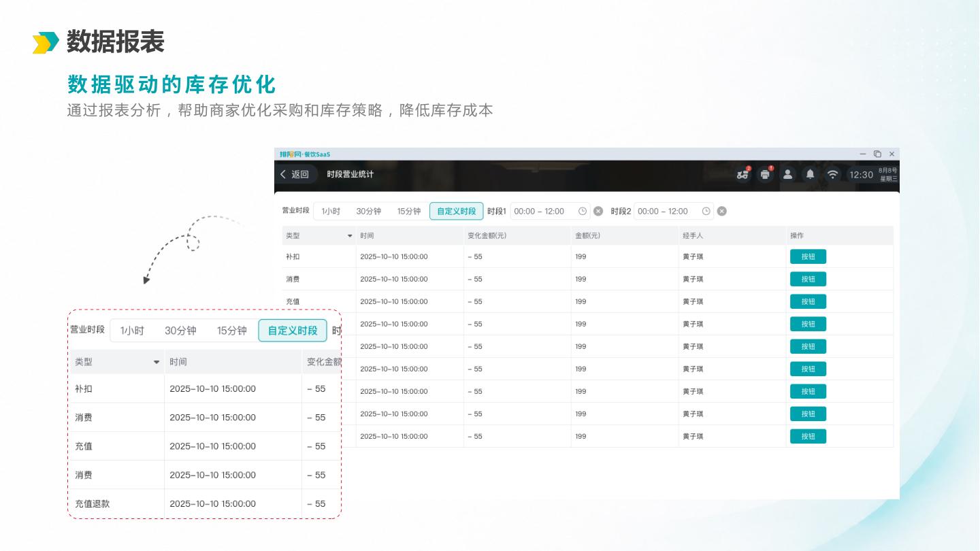
Task: Open the bell notification icon
Action: coord(810,174)
